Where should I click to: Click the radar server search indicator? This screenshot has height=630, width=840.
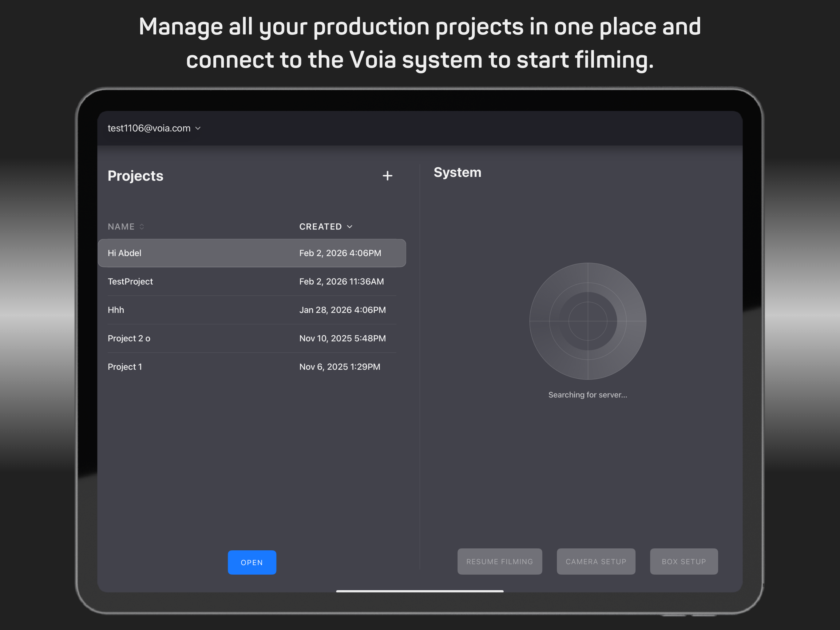click(588, 321)
